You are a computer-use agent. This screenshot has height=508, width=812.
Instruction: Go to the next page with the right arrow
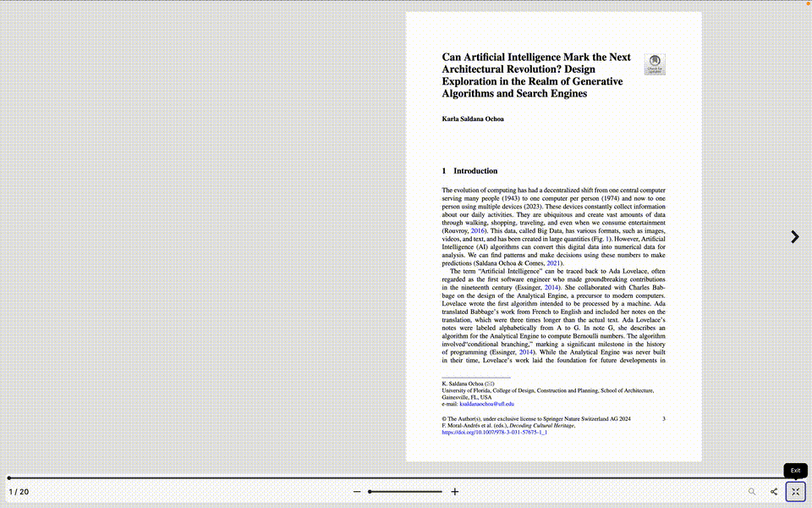tap(795, 237)
